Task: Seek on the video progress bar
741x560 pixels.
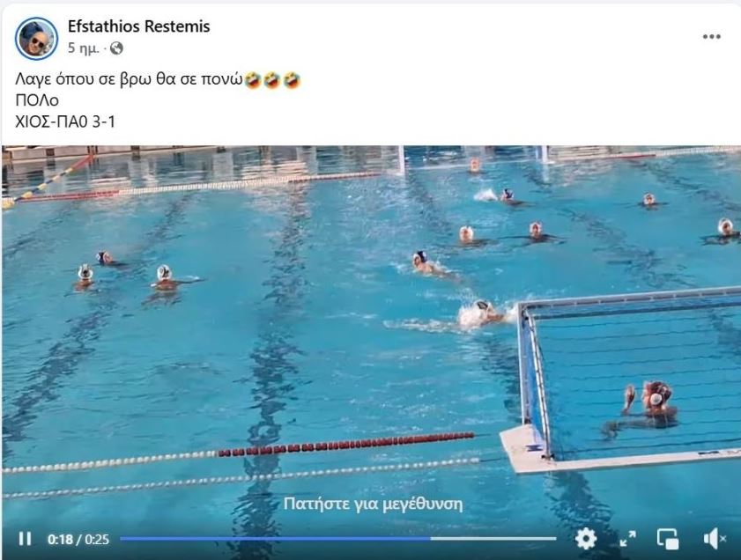Action: coord(337,538)
